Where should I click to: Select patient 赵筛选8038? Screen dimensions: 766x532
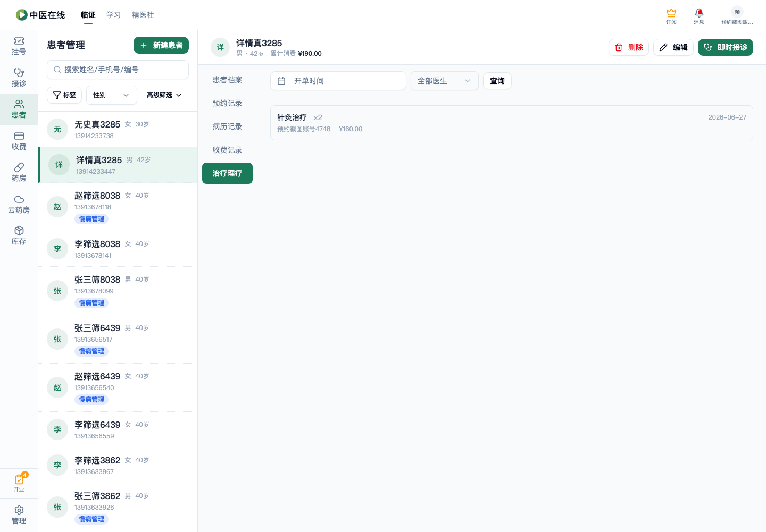point(118,207)
